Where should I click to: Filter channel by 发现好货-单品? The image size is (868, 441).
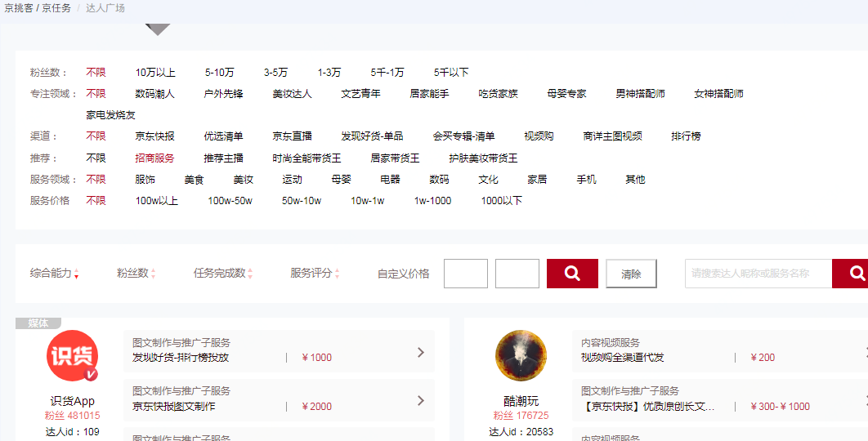(373, 136)
